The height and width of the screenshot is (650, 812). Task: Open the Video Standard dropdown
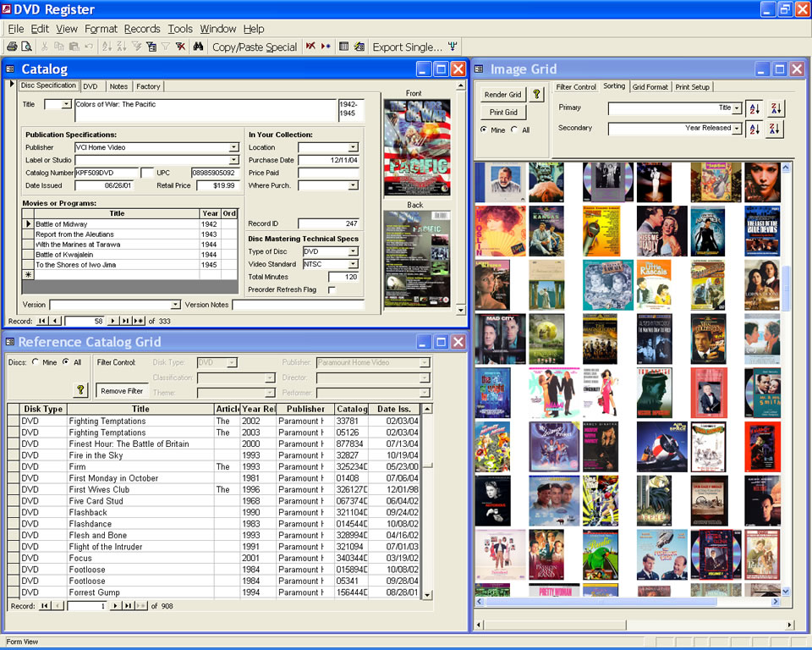tap(354, 264)
